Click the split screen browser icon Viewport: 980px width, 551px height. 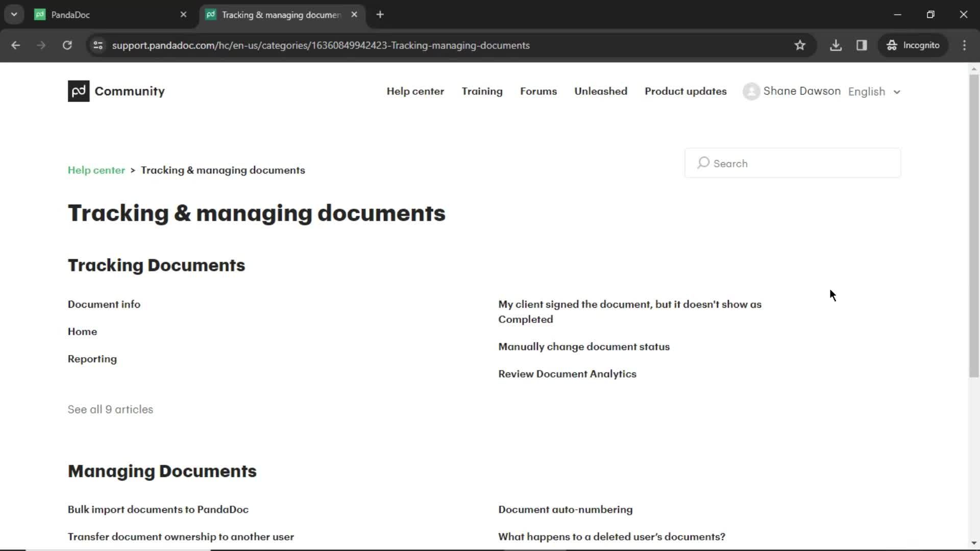tap(862, 45)
